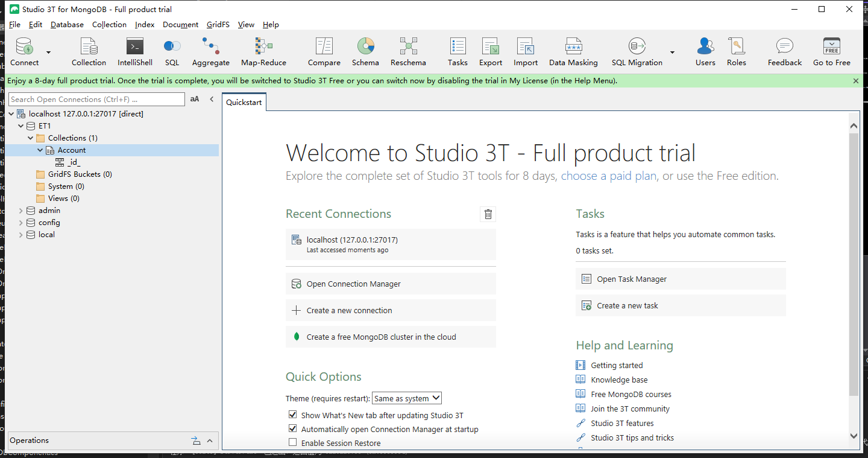Open the Compare tool
Image resolution: width=868 pixels, height=458 pixels.
(x=324, y=52)
